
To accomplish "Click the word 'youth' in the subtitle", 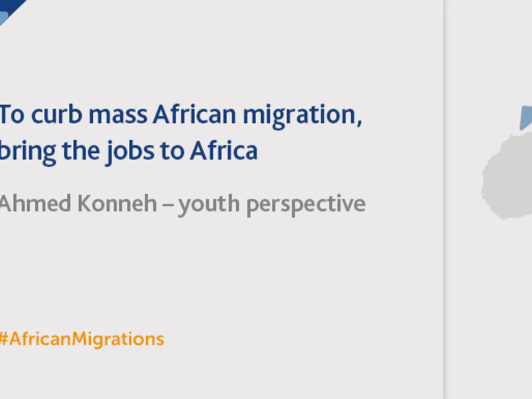I will coord(209,204).
